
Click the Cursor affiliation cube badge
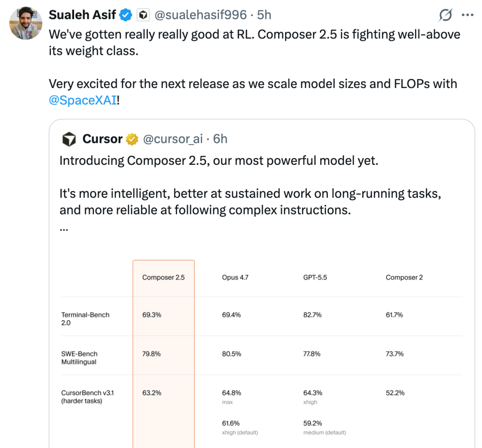tap(143, 15)
